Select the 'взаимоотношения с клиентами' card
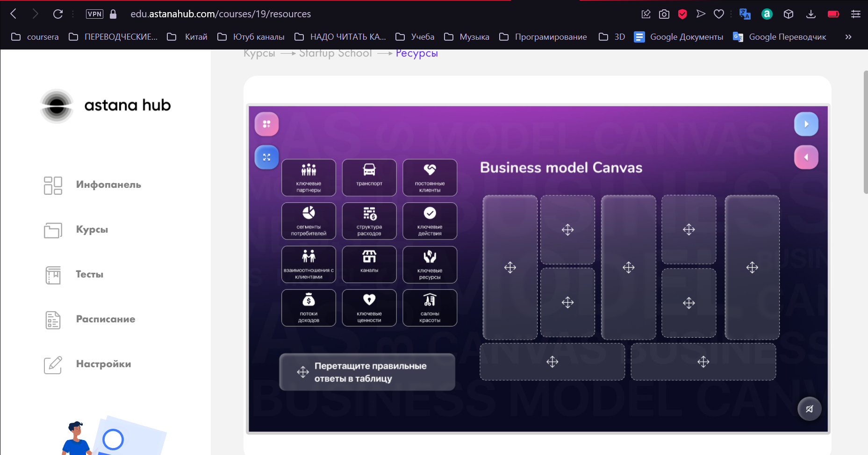The image size is (868, 455). 308,264
